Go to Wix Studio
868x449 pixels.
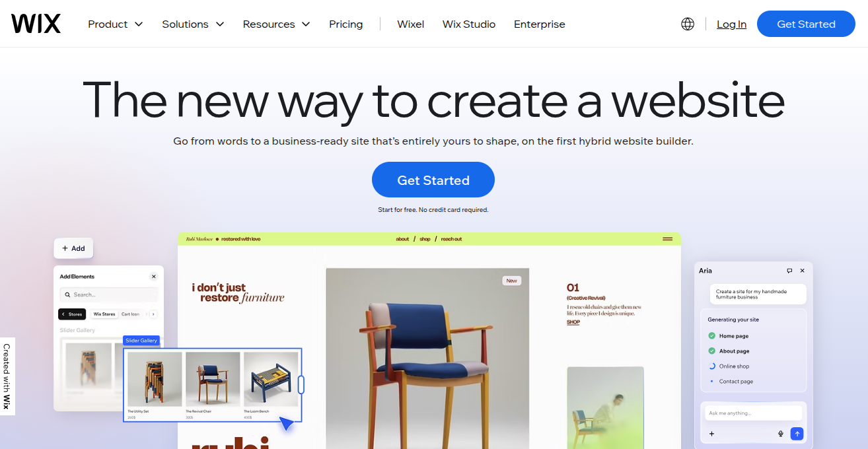coord(469,24)
